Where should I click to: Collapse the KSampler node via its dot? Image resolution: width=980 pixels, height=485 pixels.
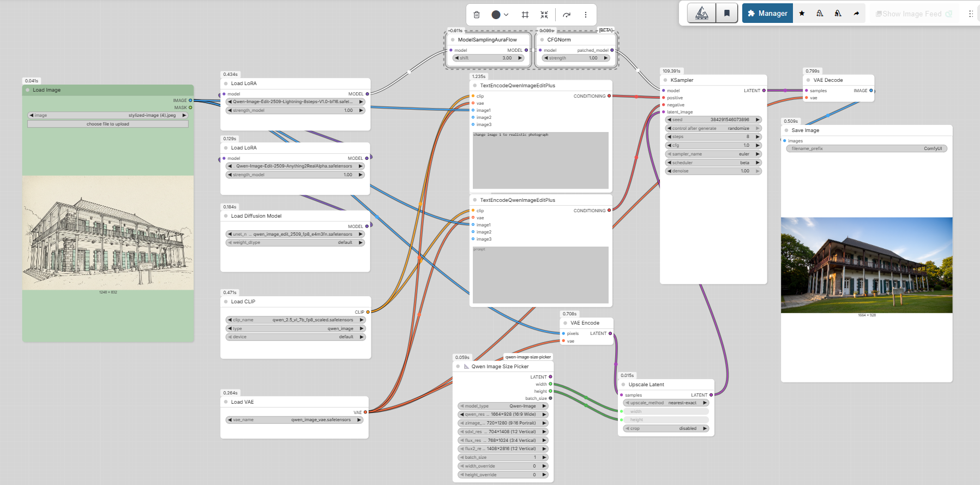click(x=665, y=80)
